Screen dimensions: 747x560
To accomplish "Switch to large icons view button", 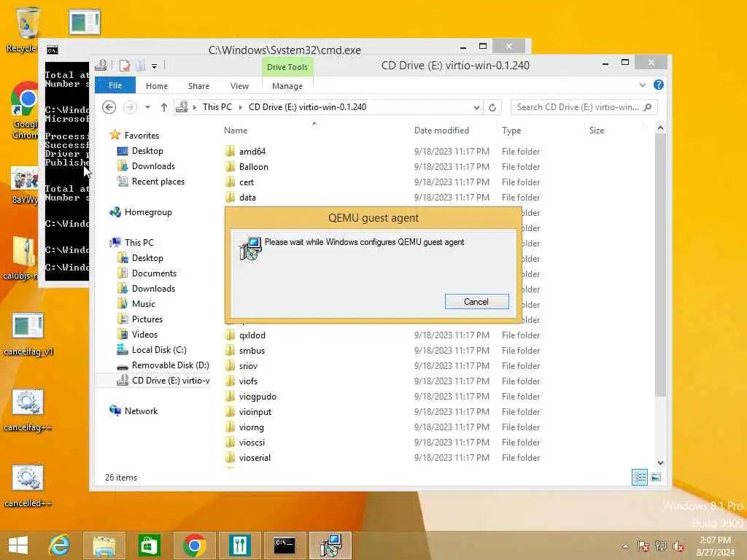I will click(x=656, y=477).
